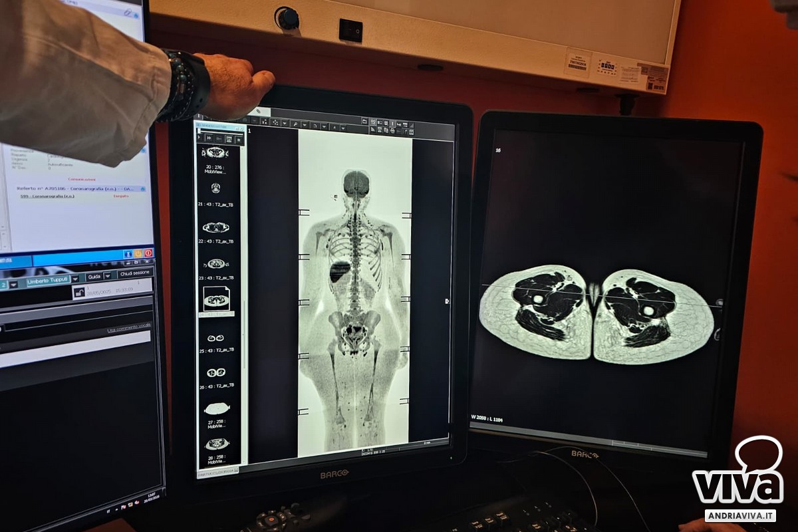Viewport: 798px width, 532px height.
Task: Click the orange icon on blue bar
Action: click(138, 253)
